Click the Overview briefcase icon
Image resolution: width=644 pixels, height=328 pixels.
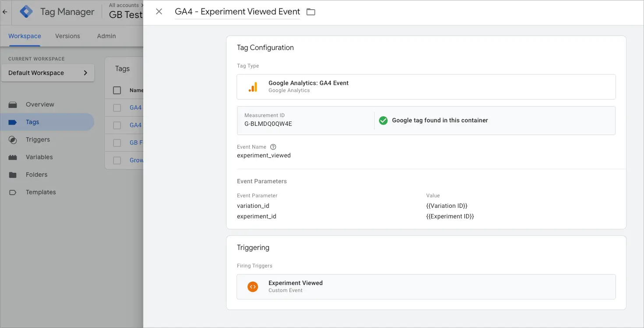pos(13,104)
